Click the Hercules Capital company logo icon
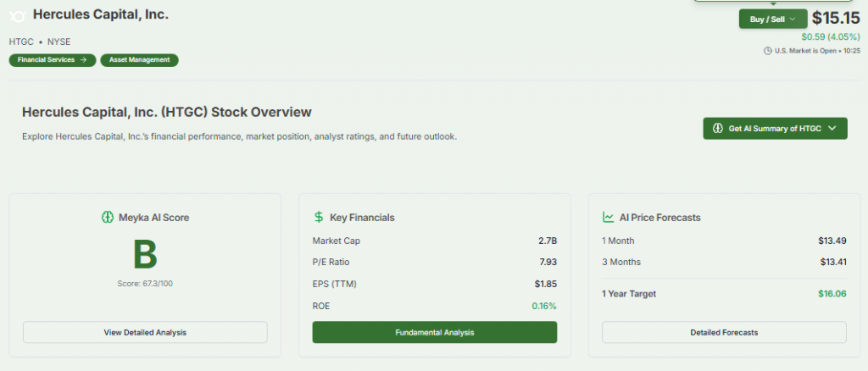Image resolution: width=868 pixels, height=371 pixels. [17, 17]
